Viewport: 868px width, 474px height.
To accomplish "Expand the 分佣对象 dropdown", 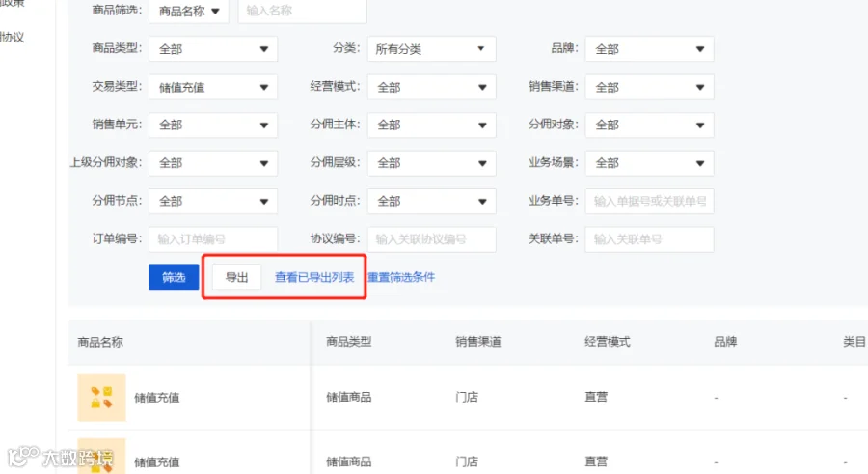I will 649,125.
